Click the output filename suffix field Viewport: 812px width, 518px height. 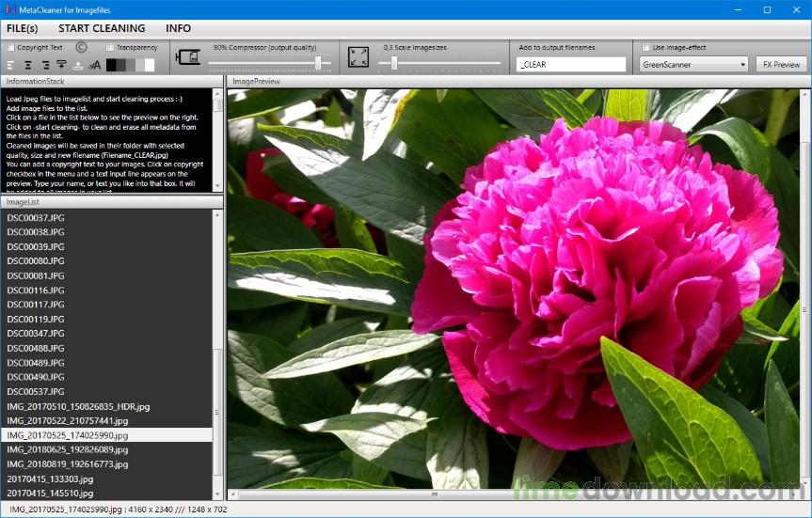pyautogui.click(x=571, y=65)
